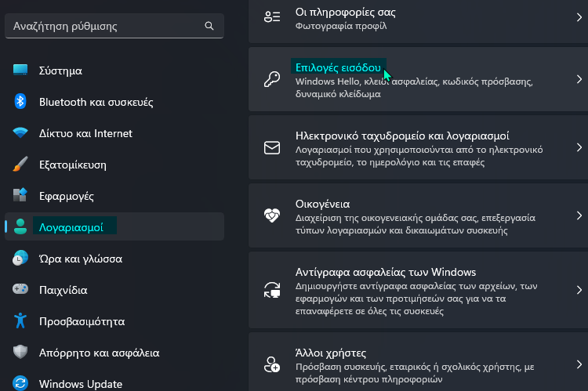Click 'Λογαριασμοί που χρησιμοποιούνται' description text
The image size is (588, 391).
click(419, 156)
